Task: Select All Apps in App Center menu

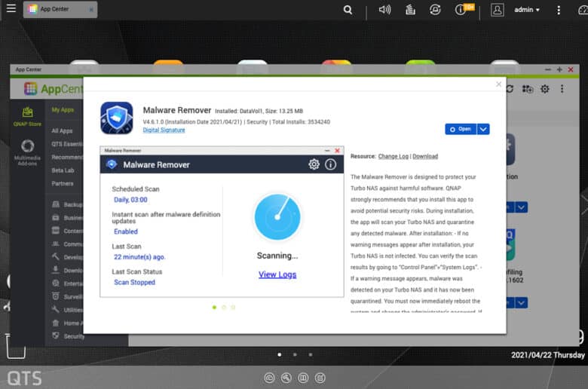Action: tap(62, 131)
